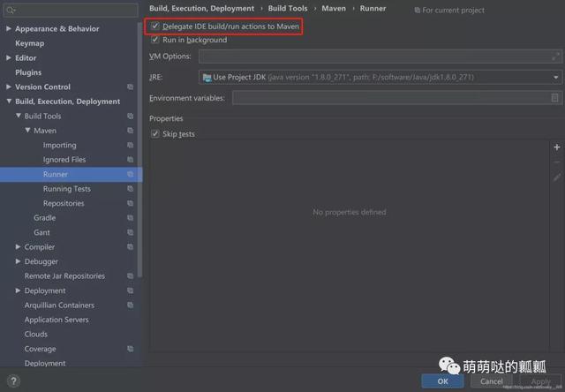The image size is (565, 392).
Task: Click project-level icon next to Arquillian Containers
Action: [130, 305]
